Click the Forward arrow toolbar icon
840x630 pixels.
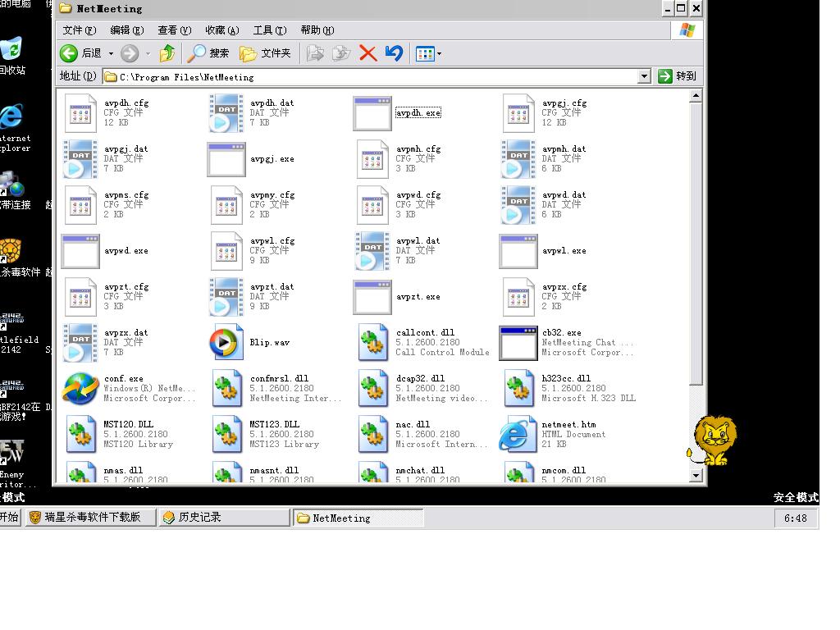click(130, 53)
